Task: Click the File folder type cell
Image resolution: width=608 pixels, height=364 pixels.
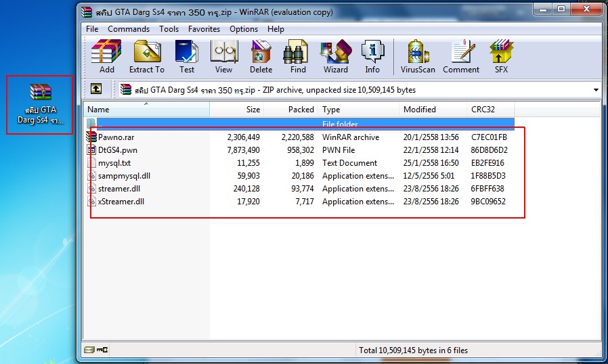Action: point(340,124)
